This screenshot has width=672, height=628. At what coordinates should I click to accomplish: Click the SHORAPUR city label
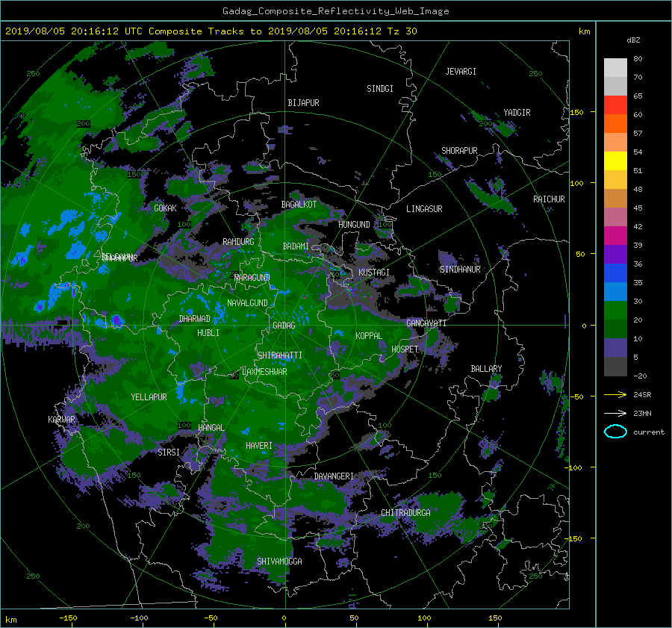pyautogui.click(x=459, y=151)
